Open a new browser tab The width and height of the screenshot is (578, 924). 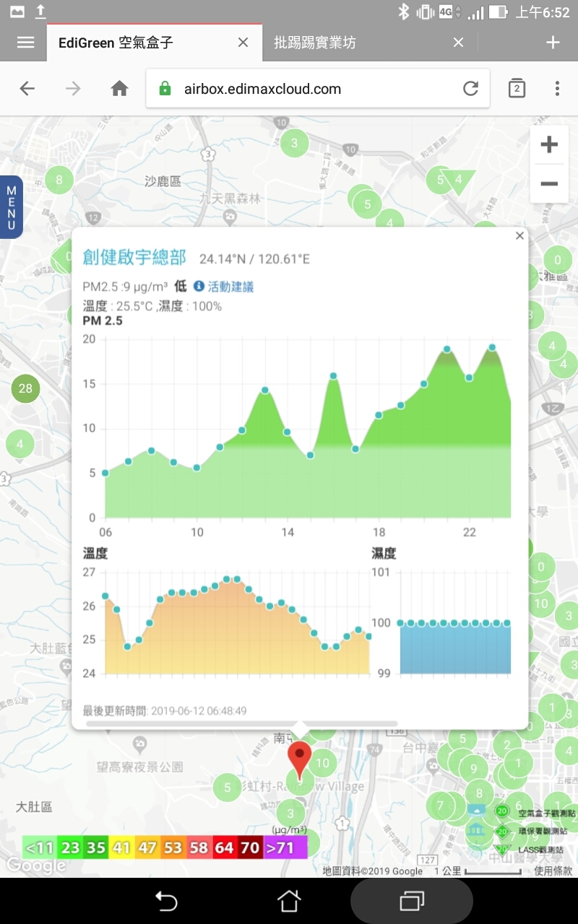pos(553,43)
